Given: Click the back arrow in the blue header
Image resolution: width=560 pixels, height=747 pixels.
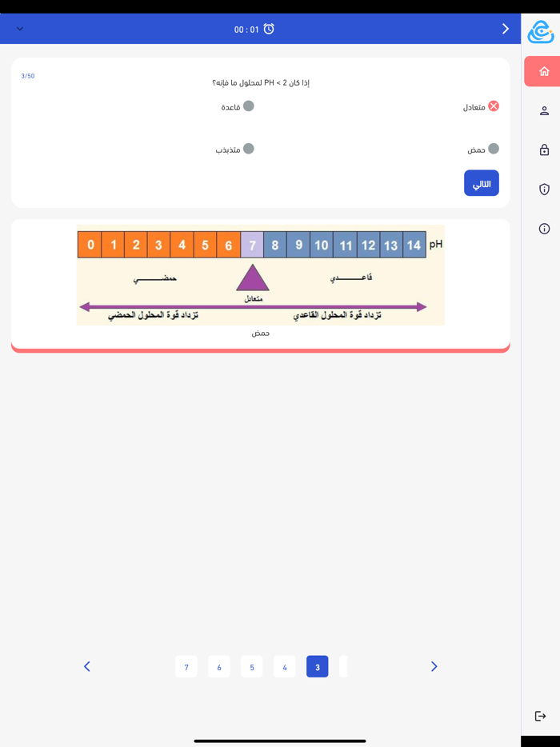Looking at the screenshot, I should click(505, 28).
